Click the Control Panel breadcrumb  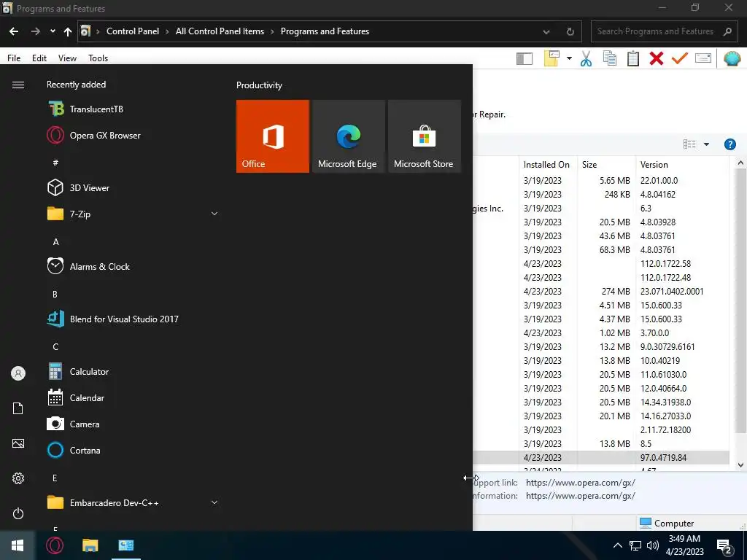point(133,31)
